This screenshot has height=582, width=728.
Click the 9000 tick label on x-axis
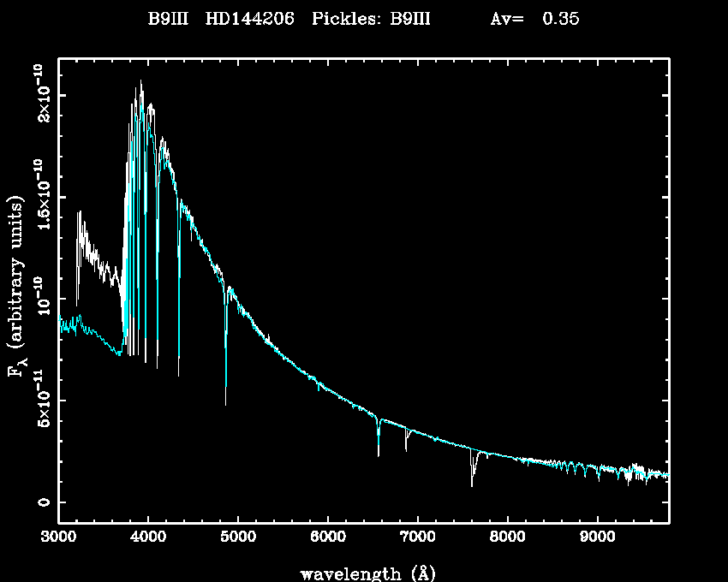pos(597,537)
